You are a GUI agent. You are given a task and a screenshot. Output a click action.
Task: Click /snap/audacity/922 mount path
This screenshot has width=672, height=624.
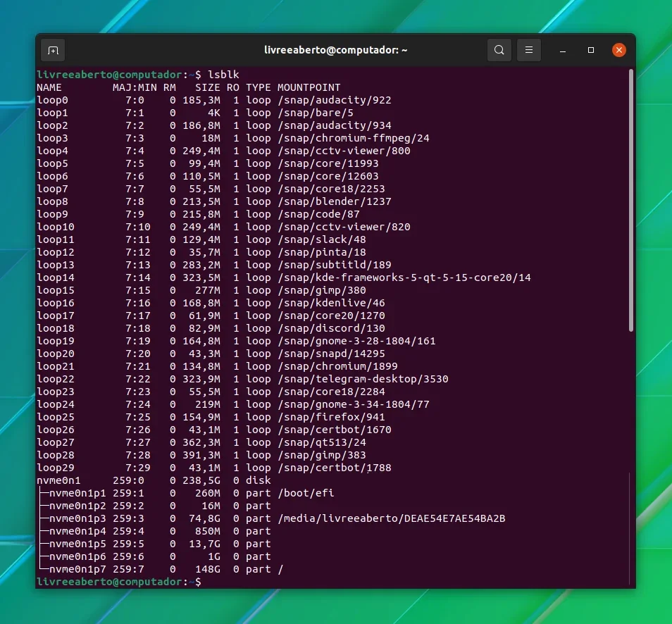click(335, 100)
